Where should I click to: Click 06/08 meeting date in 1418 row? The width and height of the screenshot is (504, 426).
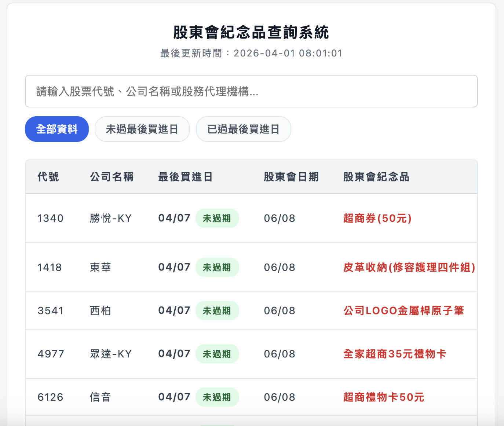(x=280, y=268)
